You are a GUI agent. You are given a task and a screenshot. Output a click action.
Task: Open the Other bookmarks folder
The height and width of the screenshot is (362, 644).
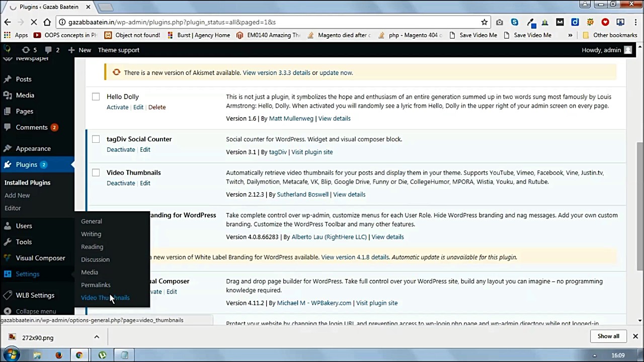[x=610, y=35]
